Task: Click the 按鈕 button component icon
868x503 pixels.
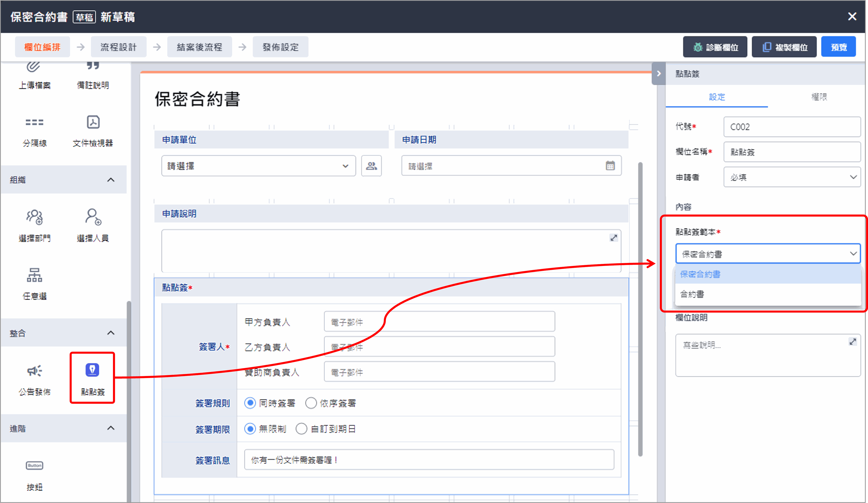Action: [34, 465]
